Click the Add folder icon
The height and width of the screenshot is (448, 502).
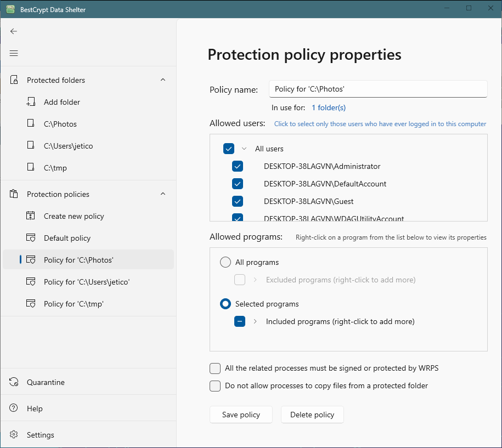point(31,102)
